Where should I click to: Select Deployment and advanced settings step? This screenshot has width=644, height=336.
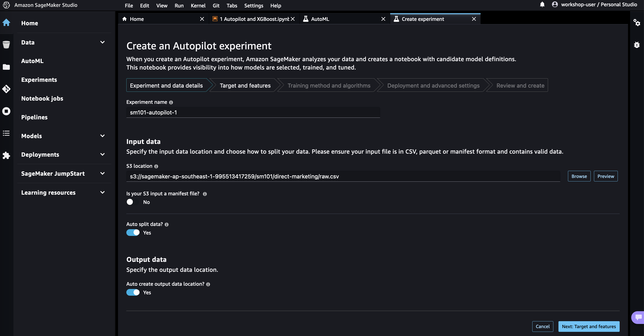(x=433, y=86)
